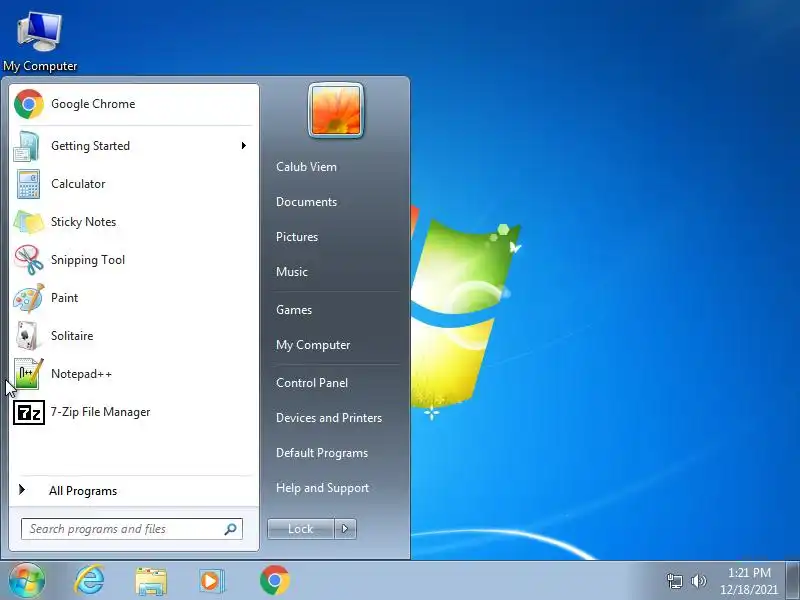Expand Getting Started submenu arrow
The height and width of the screenshot is (600, 800).
point(244,146)
